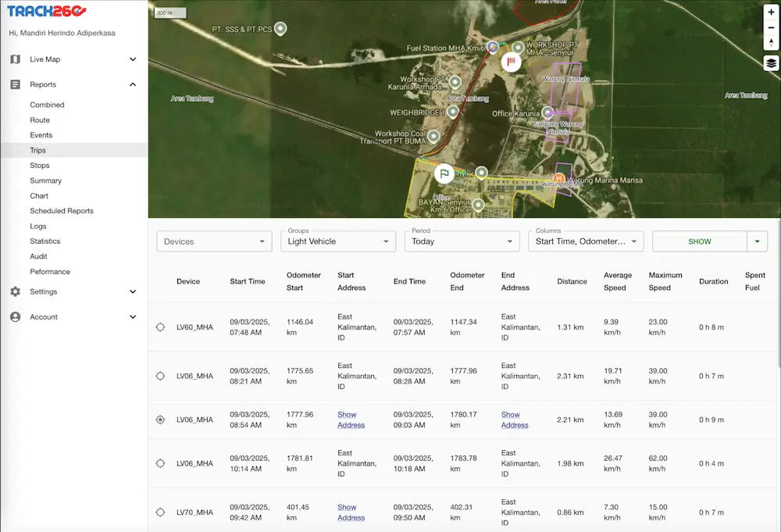This screenshot has height=532, width=781.
Task: Click the green start flag map marker
Action: coord(444,173)
